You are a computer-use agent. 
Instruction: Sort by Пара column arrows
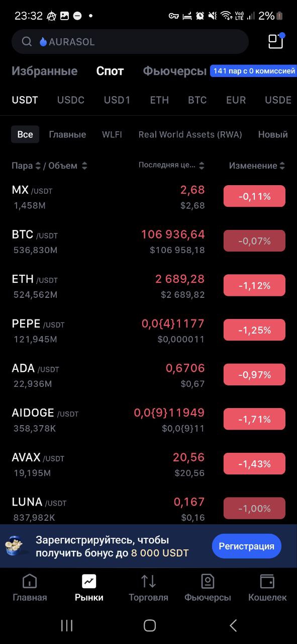[37, 166]
